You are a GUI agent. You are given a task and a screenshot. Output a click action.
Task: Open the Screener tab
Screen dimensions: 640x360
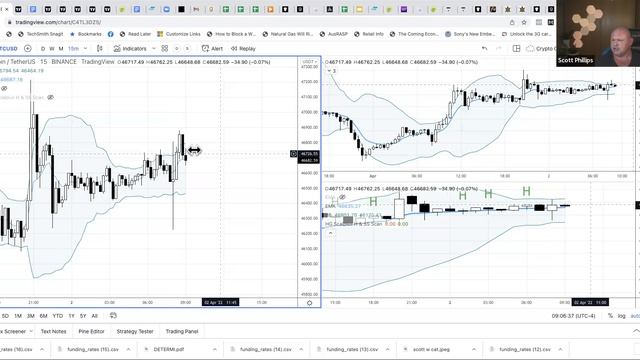[13, 331]
